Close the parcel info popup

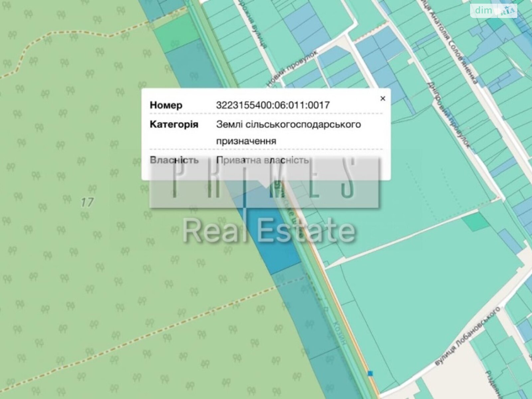[x=383, y=98]
